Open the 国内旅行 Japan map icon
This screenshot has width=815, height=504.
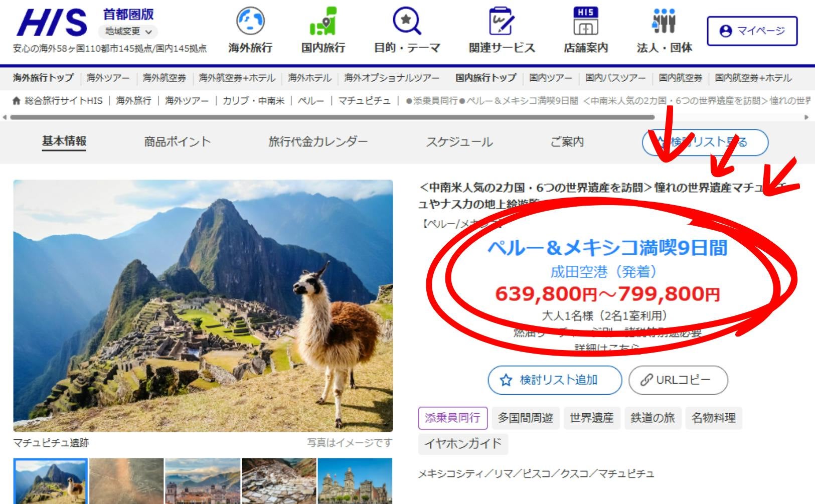pyautogui.click(x=323, y=22)
